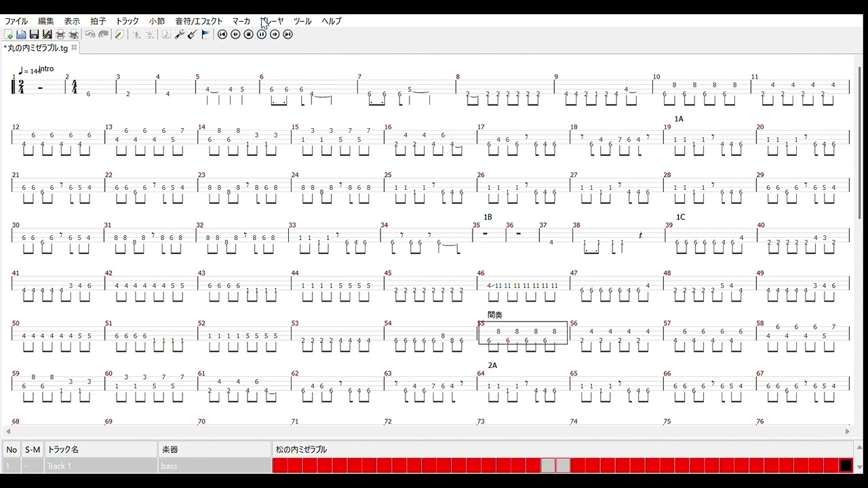Click the music note toolbar icon

pyautogui.click(x=166, y=35)
